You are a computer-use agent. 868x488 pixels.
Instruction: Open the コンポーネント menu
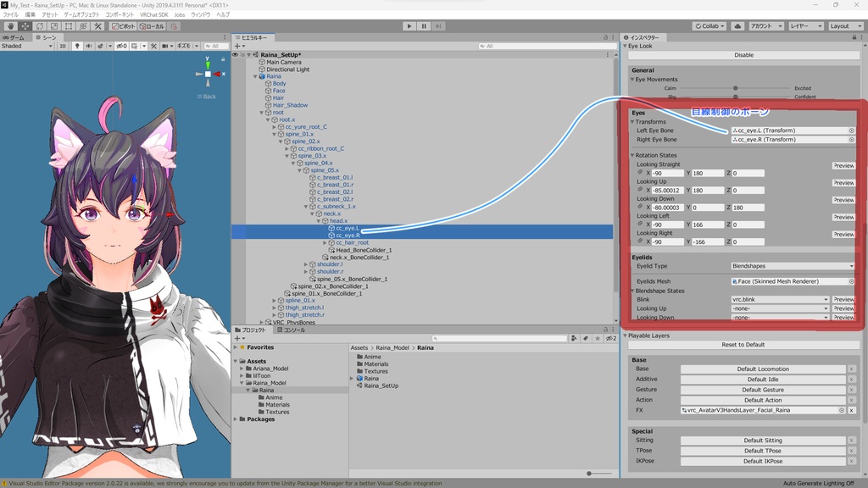click(x=120, y=14)
